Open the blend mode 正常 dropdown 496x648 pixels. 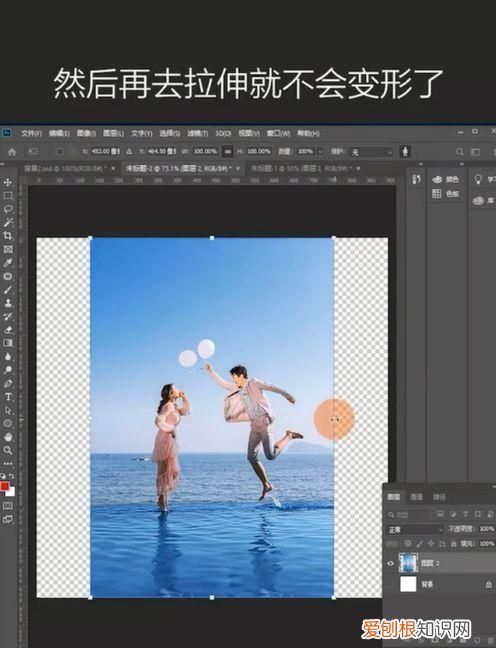pos(415,529)
